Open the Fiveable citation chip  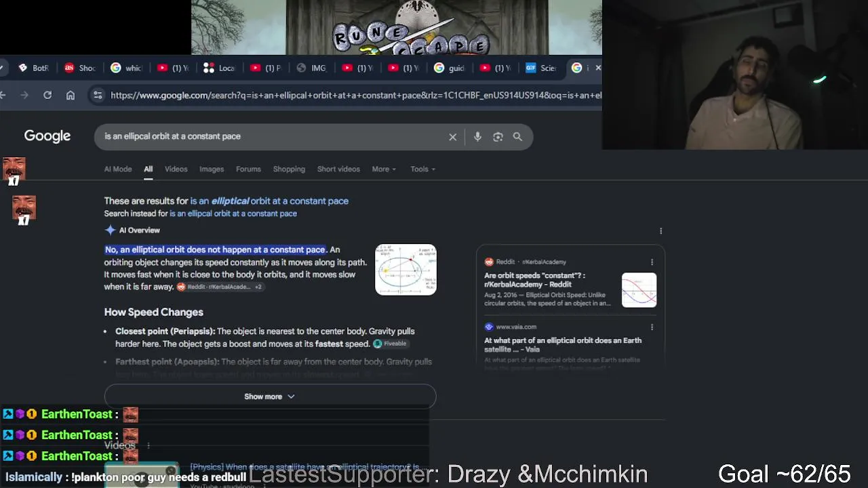390,344
